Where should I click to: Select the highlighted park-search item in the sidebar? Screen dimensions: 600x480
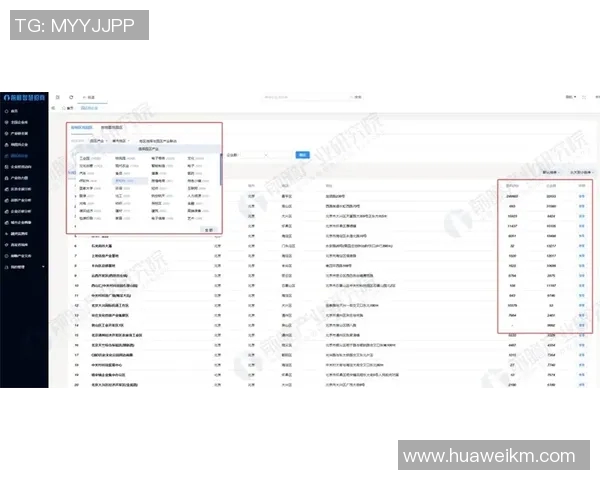pyautogui.click(x=23, y=156)
